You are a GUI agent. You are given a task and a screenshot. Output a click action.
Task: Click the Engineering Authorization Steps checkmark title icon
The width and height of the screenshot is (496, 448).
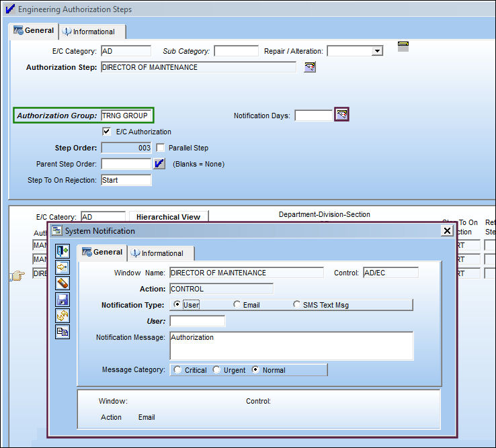10,9
